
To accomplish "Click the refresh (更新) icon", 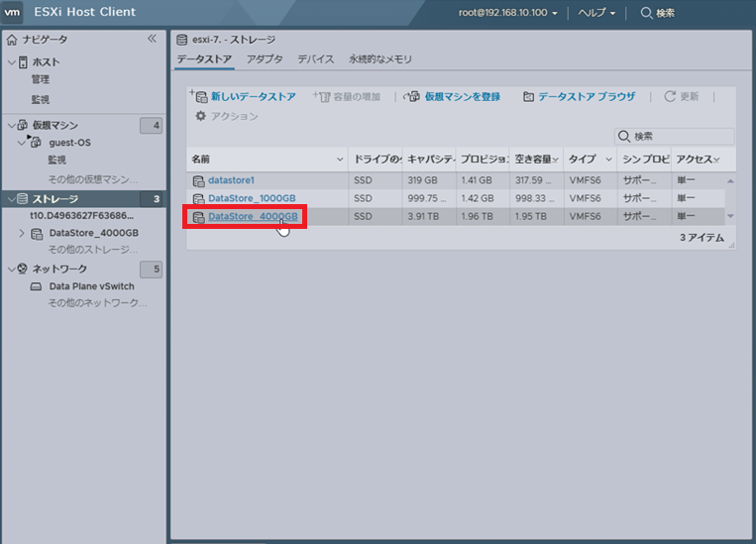I will pos(670,96).
